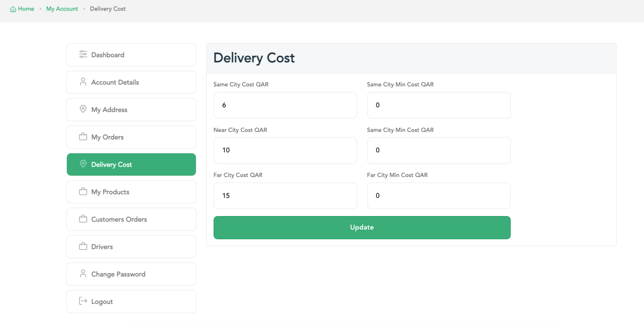Open Customers Orders in sidebar

click(x=119, y=219)
